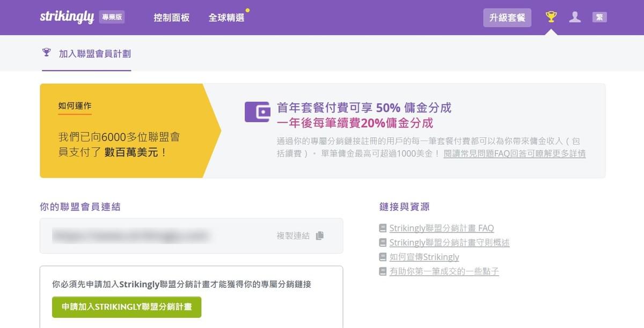The height and width of the screenshot is (328, 644).
Task: Click the 數百萬美元 bold text
Action: (130, 153)
